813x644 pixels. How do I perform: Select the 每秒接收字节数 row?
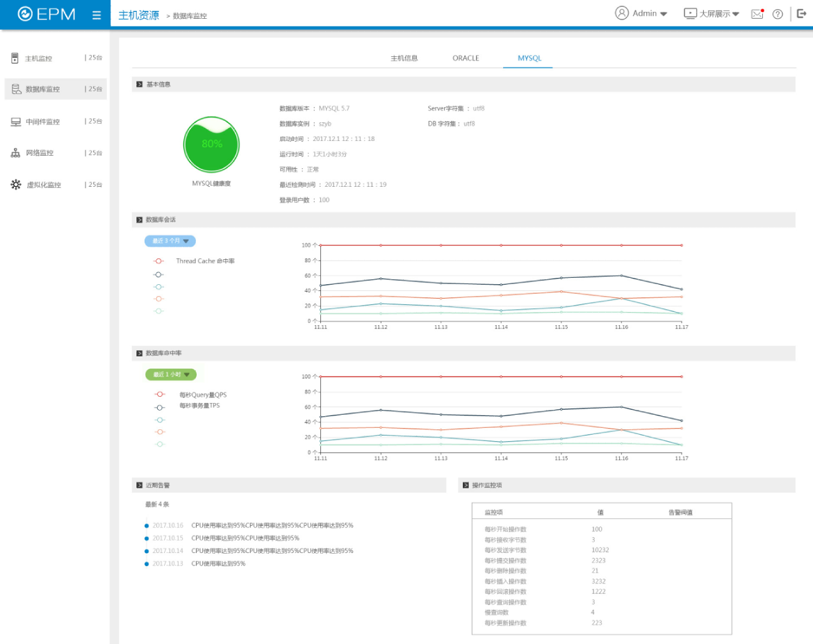602,540
